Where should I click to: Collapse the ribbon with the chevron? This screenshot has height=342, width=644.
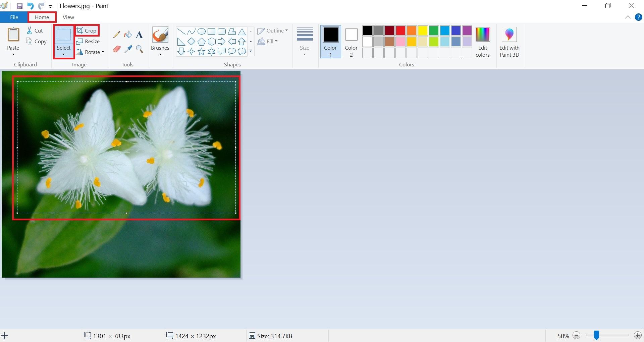(628, 17)
